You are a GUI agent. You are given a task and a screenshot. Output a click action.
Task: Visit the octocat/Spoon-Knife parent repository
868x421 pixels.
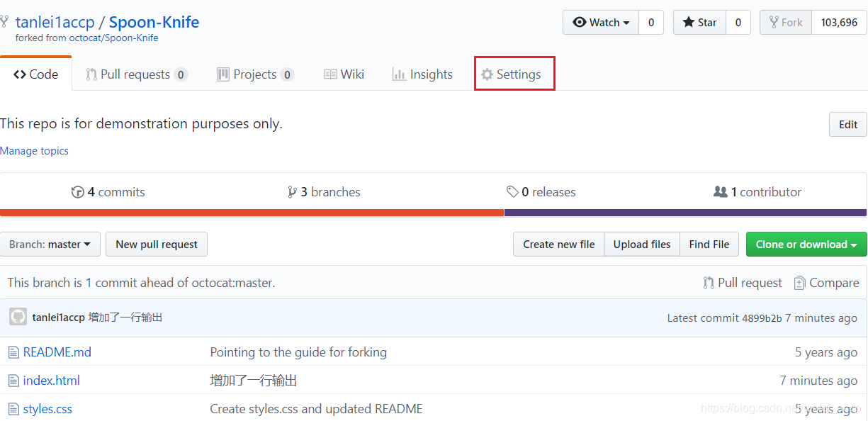tap(113, 38)
